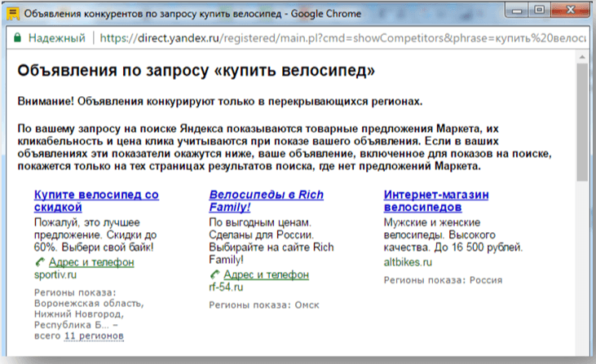Click the phone icon in the Rich Family ad
This screenshot has width=596, height=364.
[x=214, y=274]
